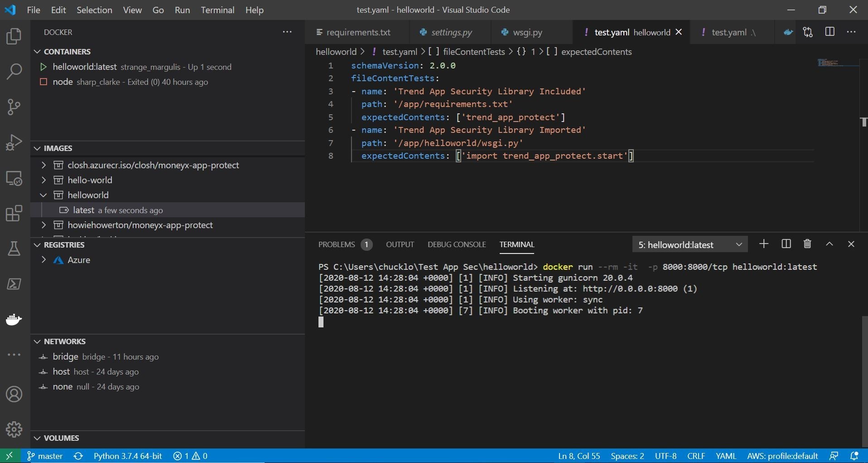Screen dimensions: 868x463
Task: Open notifications bell in status bar
Action: pyautogui.click(x=854, y=456)
